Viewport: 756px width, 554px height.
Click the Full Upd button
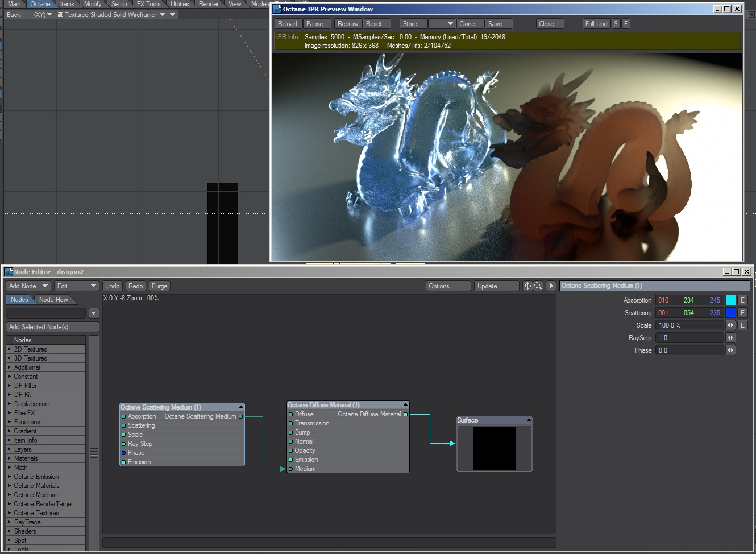596,24
